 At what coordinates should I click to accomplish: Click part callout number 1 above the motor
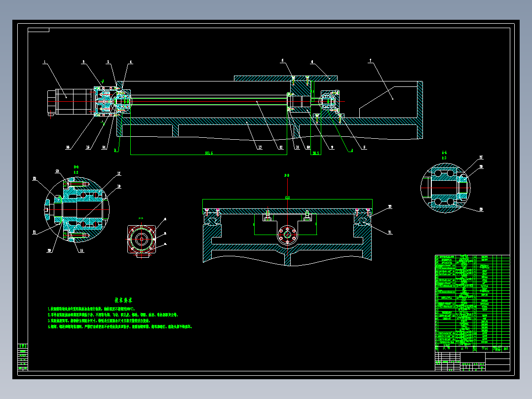[x=44, y=62]
